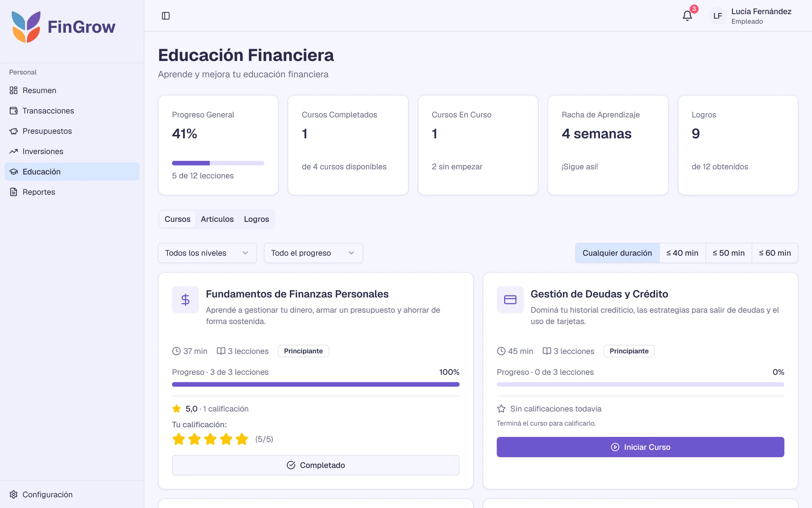Click the Progreso General progress bar

218,163
